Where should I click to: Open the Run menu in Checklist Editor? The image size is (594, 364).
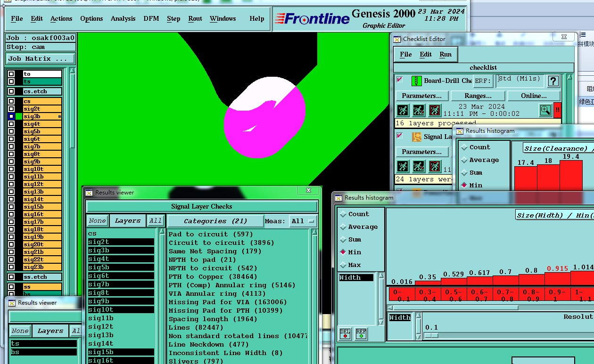click(445, 55)
